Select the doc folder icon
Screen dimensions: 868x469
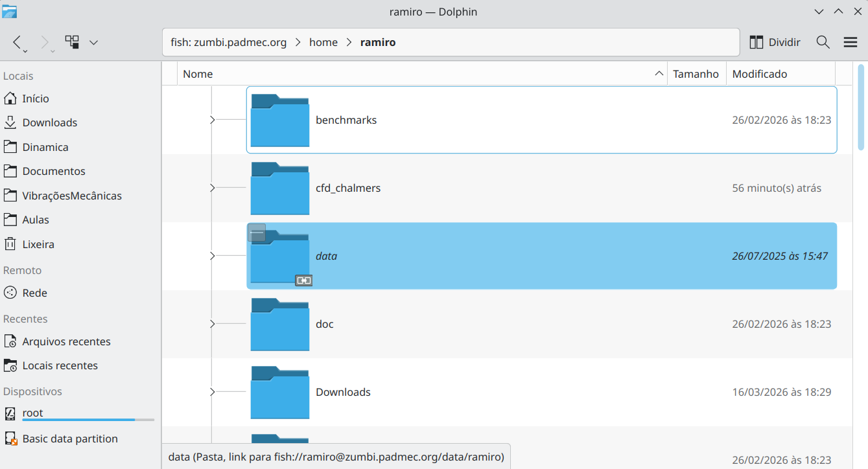click(x=280, y=325)
